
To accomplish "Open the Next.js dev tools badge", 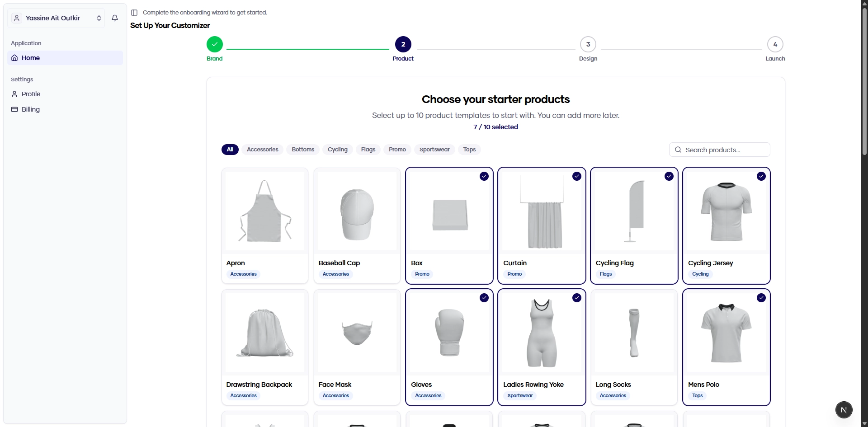I will click(x=844, y=410).
